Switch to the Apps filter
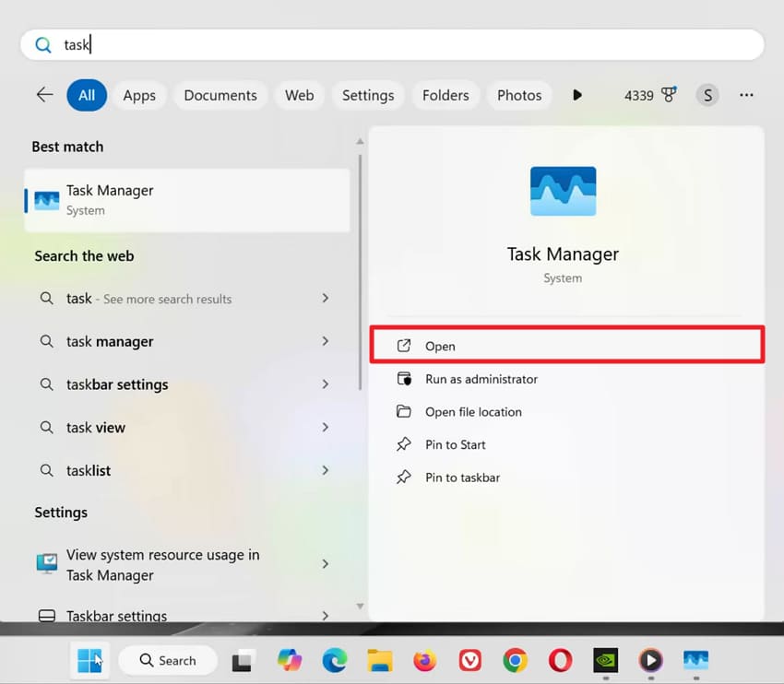The image size is (784, 684). pyautogui.click(x=139, y=95)
